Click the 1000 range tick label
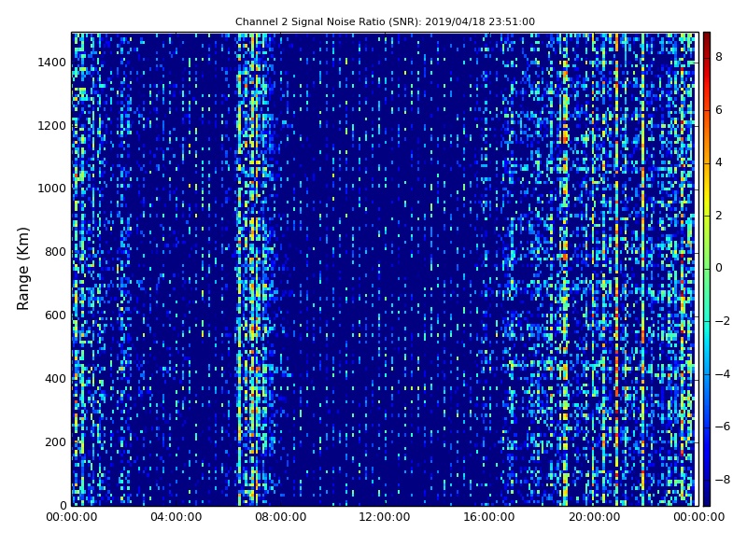 (51, 189)
